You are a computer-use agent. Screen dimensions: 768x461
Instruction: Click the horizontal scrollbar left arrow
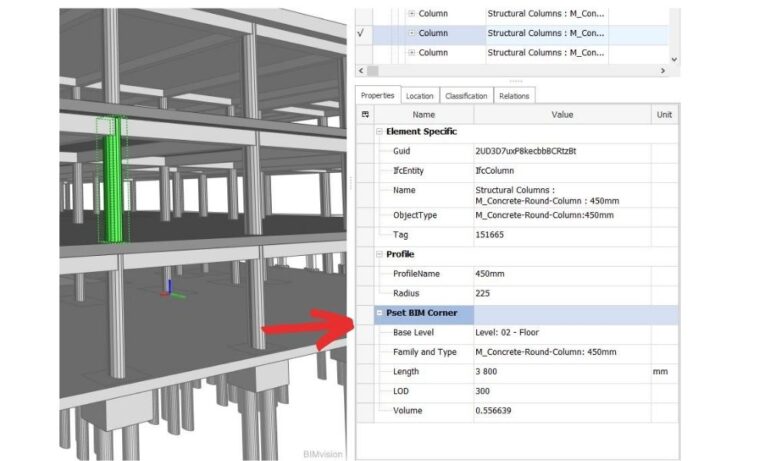tap(361, 71)
